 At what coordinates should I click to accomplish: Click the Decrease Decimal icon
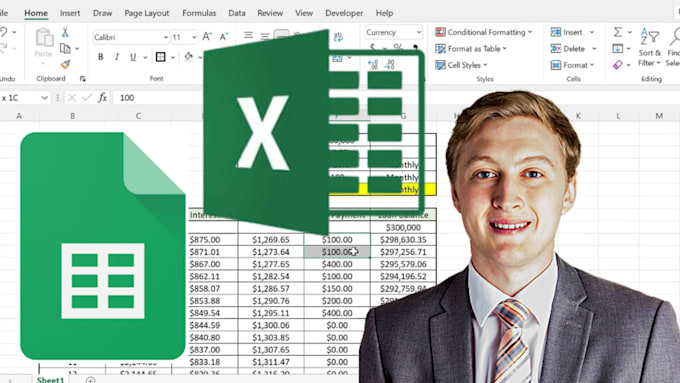pyautogui.click(x=389, y=65)
